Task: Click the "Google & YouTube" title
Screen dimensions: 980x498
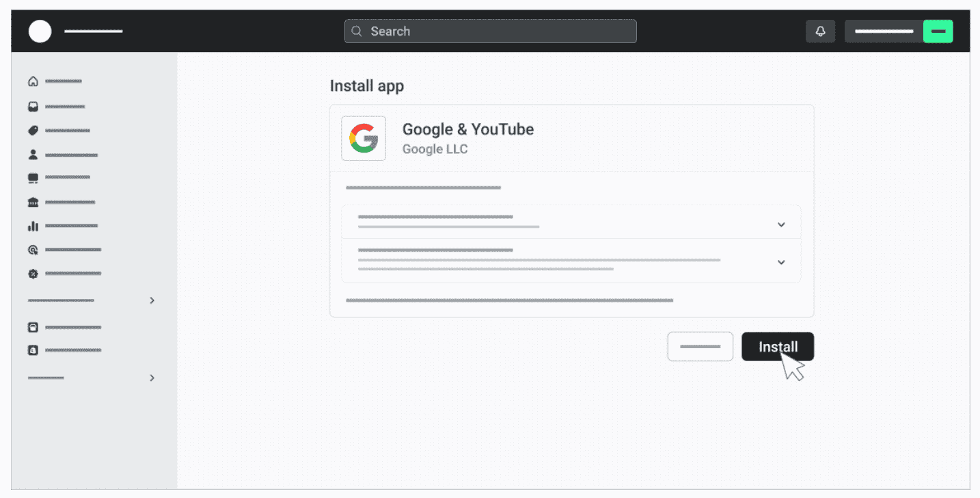Action: pyautogui.click(x=468, y=129)
